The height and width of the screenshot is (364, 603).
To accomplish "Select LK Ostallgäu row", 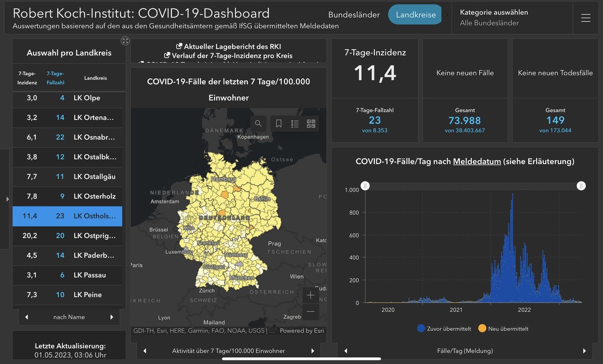I will click(x=67, y=177).
